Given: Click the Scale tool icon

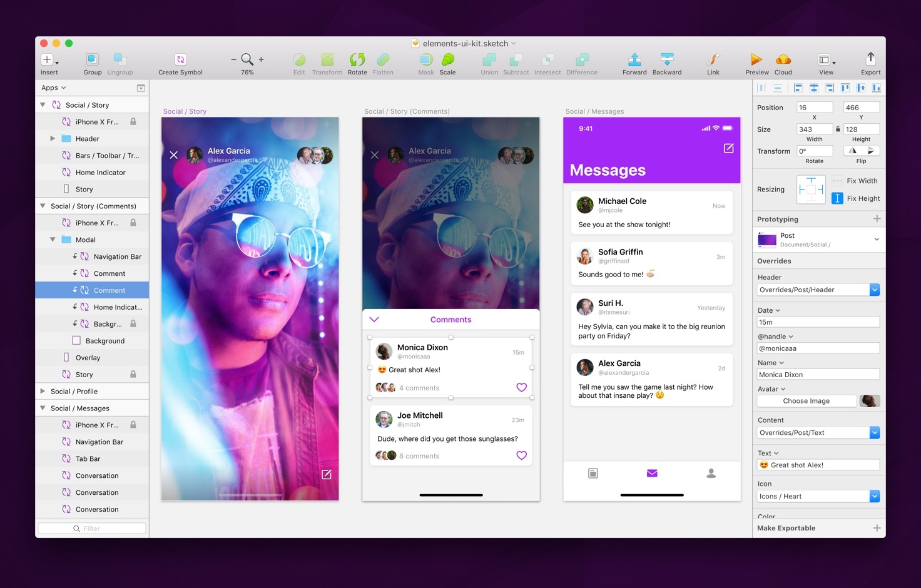Looking at the screenshot, I should point(447,59).
